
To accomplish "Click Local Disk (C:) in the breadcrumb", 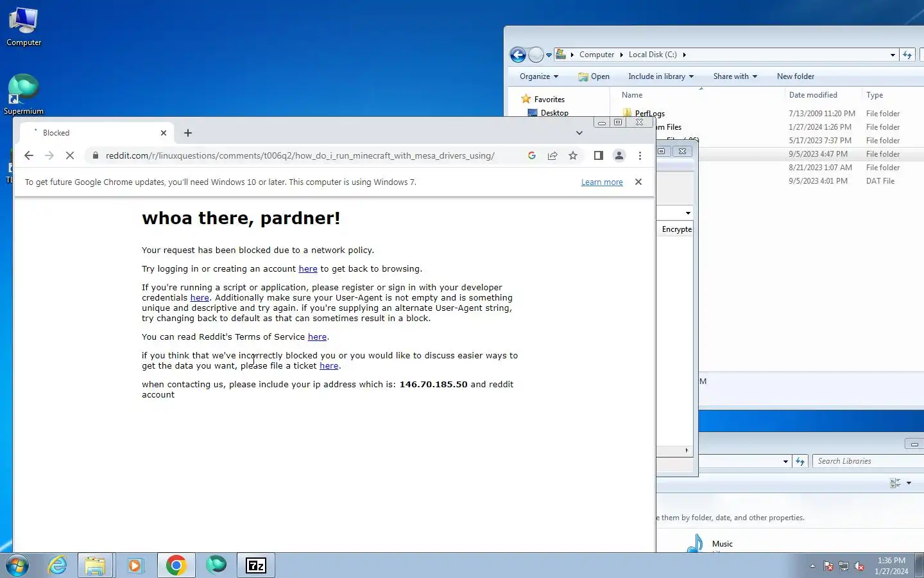I will (x=653, y=55).
